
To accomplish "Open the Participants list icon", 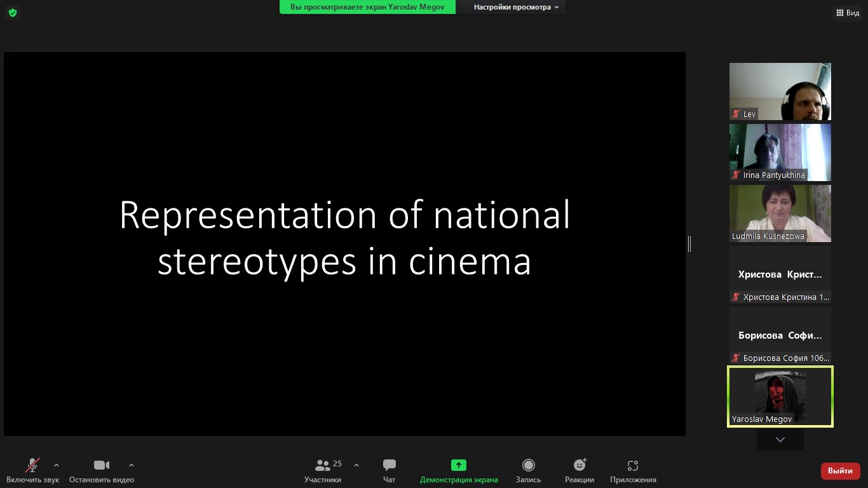I will coord(323,466).
